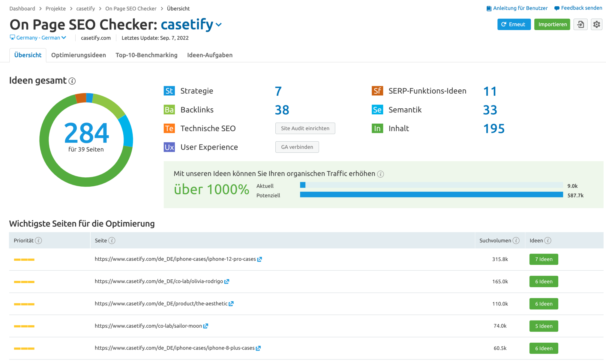Click Semantik ideas count 33

pyautogui.click(x=490, y=110)
